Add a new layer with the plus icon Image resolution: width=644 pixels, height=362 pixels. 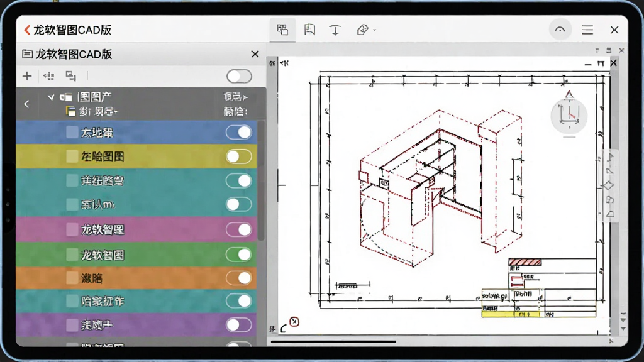(27, 76)
